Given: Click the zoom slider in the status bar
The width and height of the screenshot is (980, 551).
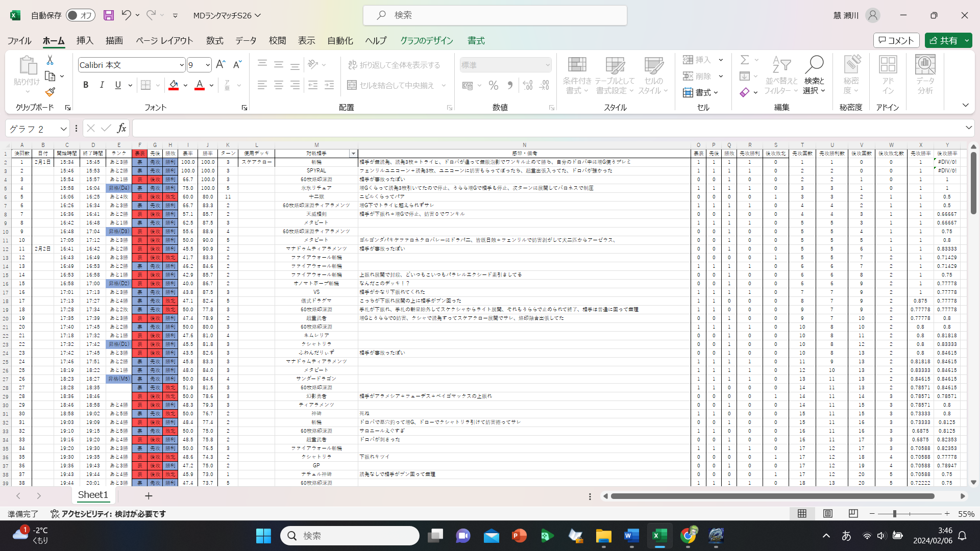Looking at the screenshot, I should tap(895, 514).
